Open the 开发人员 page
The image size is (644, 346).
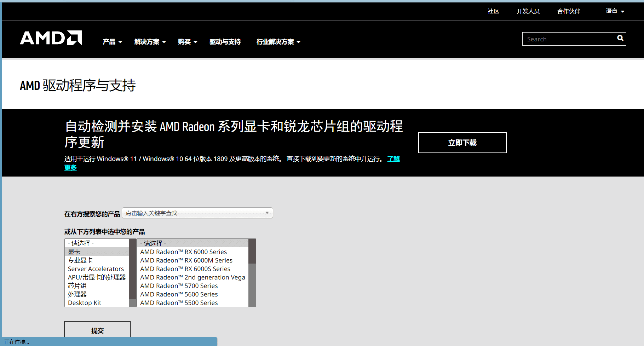[528, 11]
